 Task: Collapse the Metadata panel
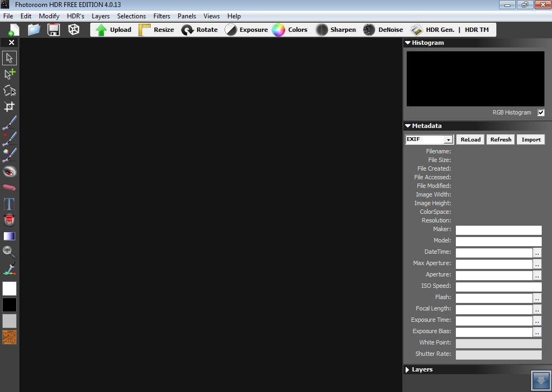(x=408, y=126)
